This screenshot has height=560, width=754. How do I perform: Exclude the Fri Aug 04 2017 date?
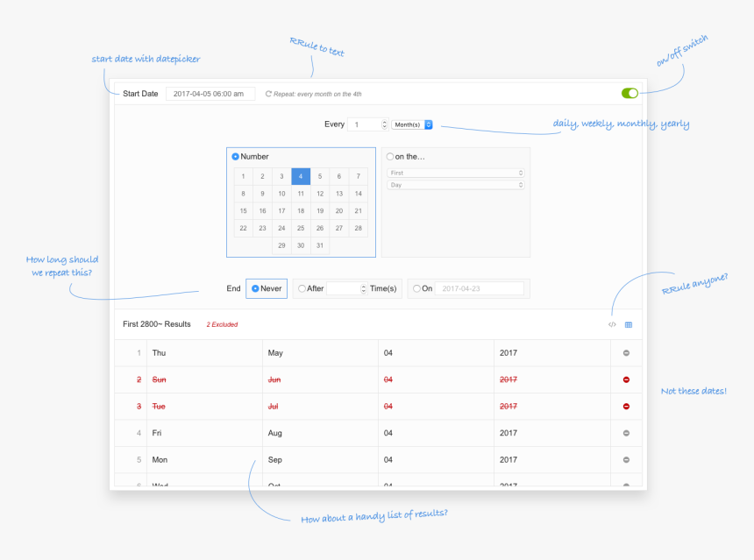point(626,433)
